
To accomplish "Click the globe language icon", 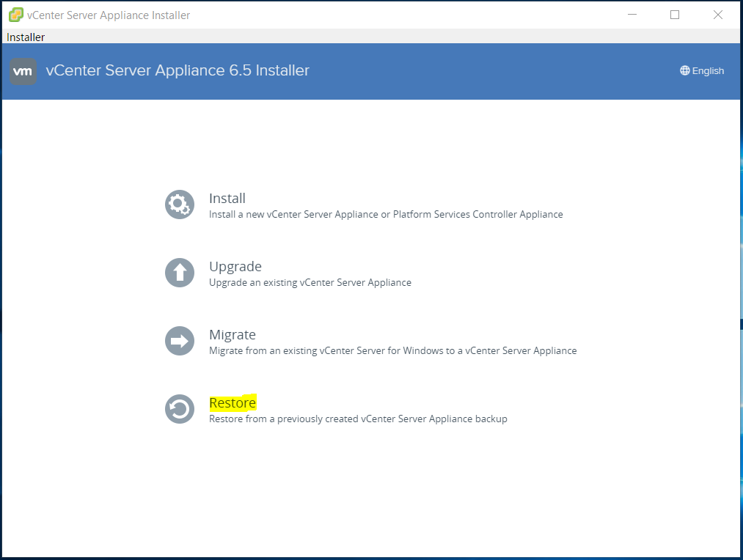I will 685,70.
